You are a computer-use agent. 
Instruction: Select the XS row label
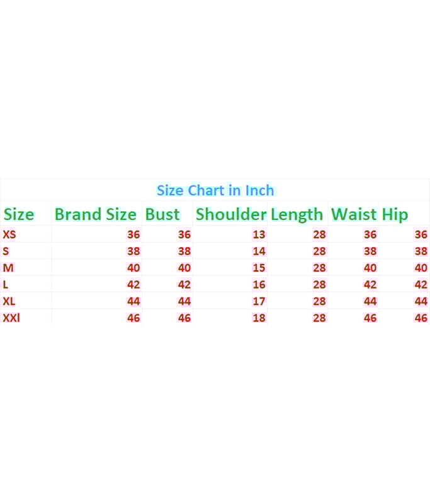[x=10, y=234]
